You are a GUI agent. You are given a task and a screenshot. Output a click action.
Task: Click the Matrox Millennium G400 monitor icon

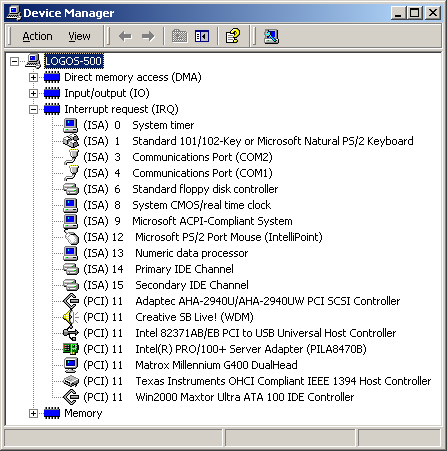coord(71,365)
